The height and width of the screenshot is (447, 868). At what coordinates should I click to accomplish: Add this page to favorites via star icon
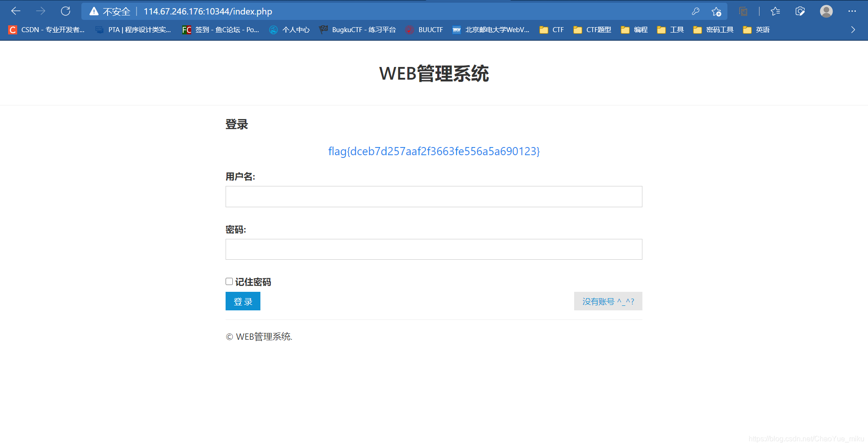(x=716, y=11)
